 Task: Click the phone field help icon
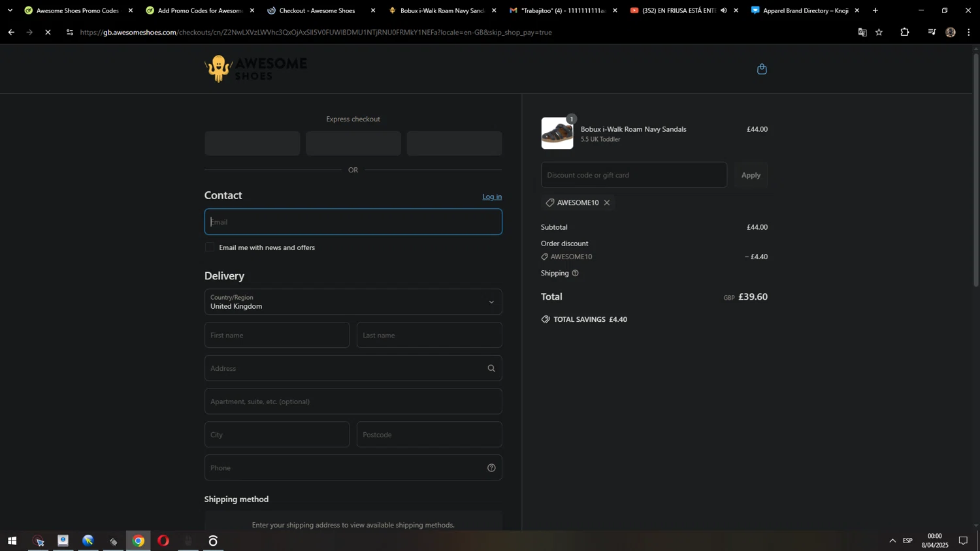click(491, 468)
